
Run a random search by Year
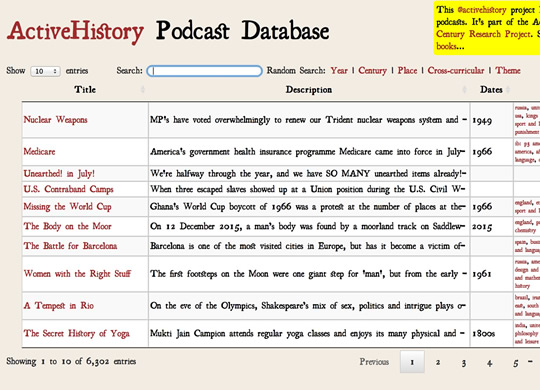pos(339,71)
